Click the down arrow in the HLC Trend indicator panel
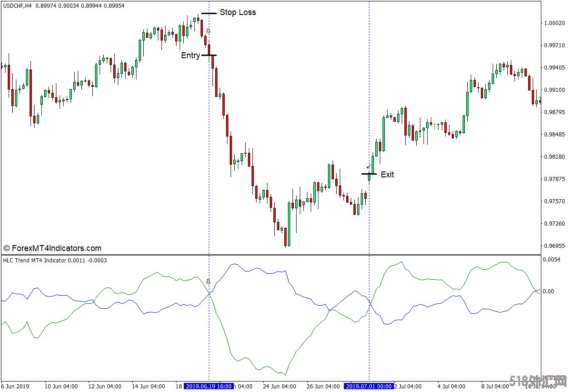Viewport: 570px width, 392px height. point(208,282)
